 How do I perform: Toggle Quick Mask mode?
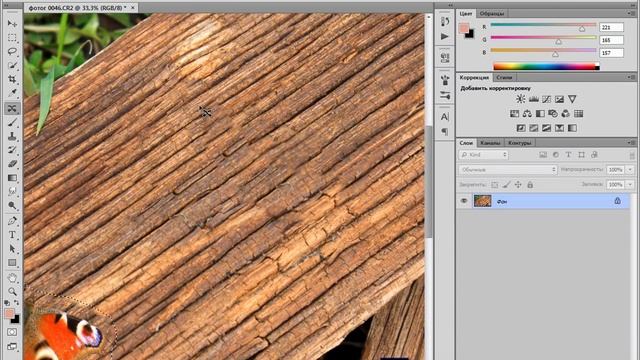point(12,332)
